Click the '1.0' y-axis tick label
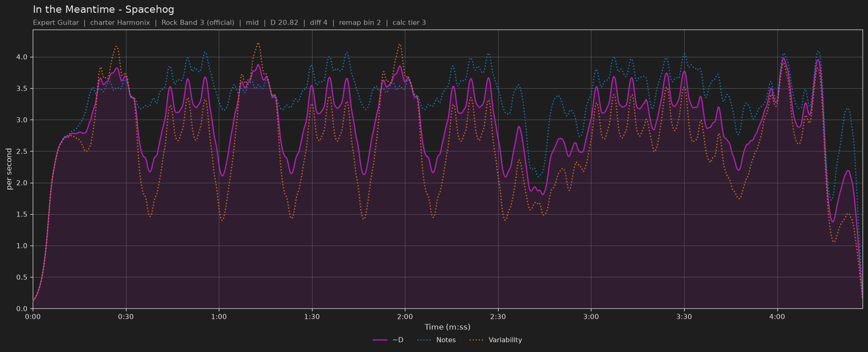 click(x=22, y=246)
